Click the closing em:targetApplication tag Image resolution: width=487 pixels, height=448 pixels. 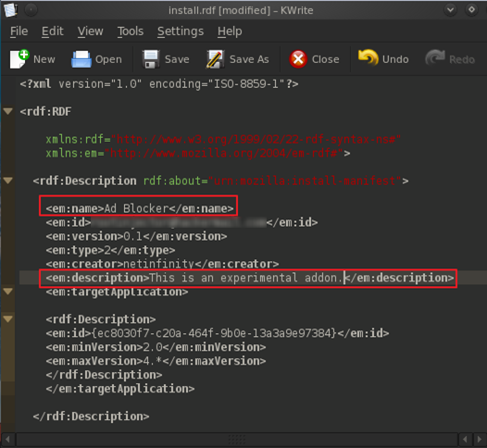(119, 389)
